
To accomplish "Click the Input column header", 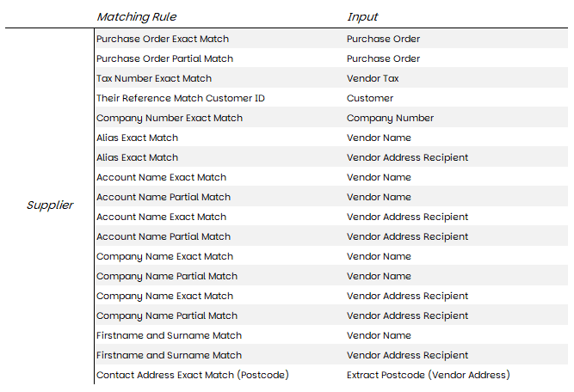I will pos(362,17).
